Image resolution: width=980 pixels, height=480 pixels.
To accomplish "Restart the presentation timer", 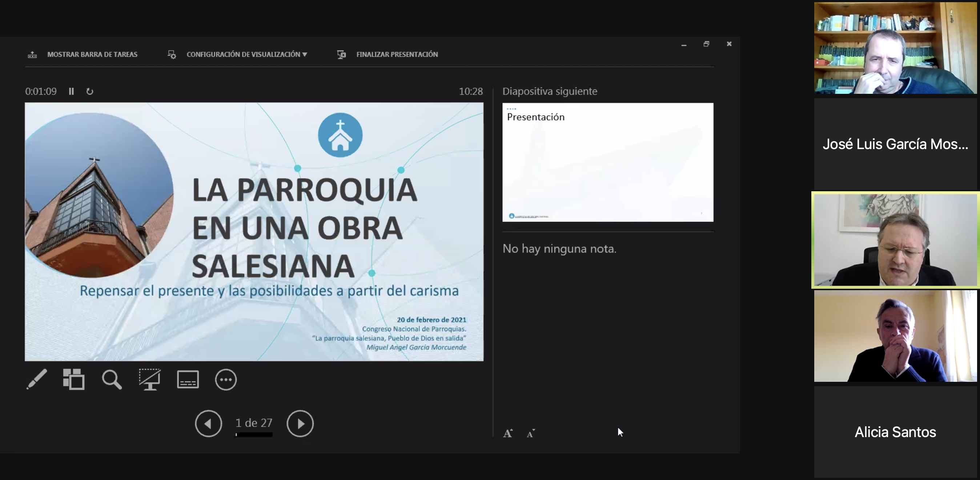I will (x=90, y=91).
